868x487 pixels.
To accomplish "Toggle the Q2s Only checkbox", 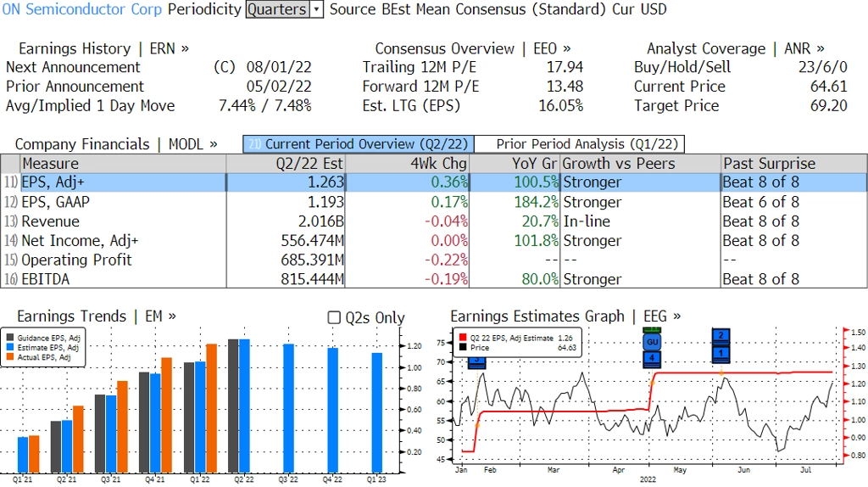I will [334, 317].
